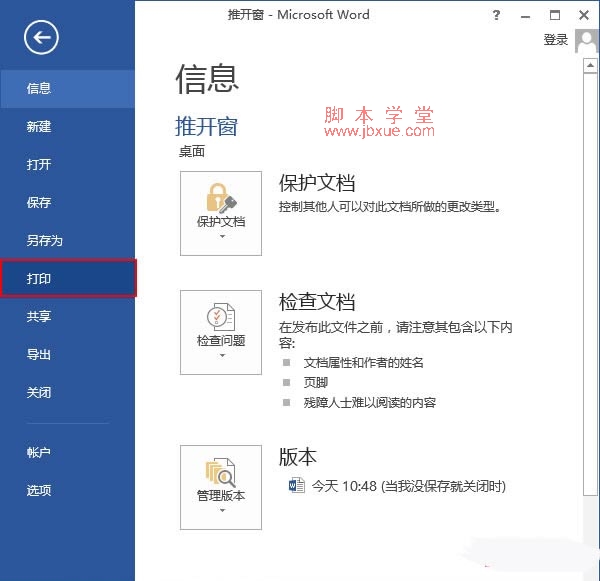Select 新建 in the sidebar
The width and height of the screenshot is (600, 581).
67,126
